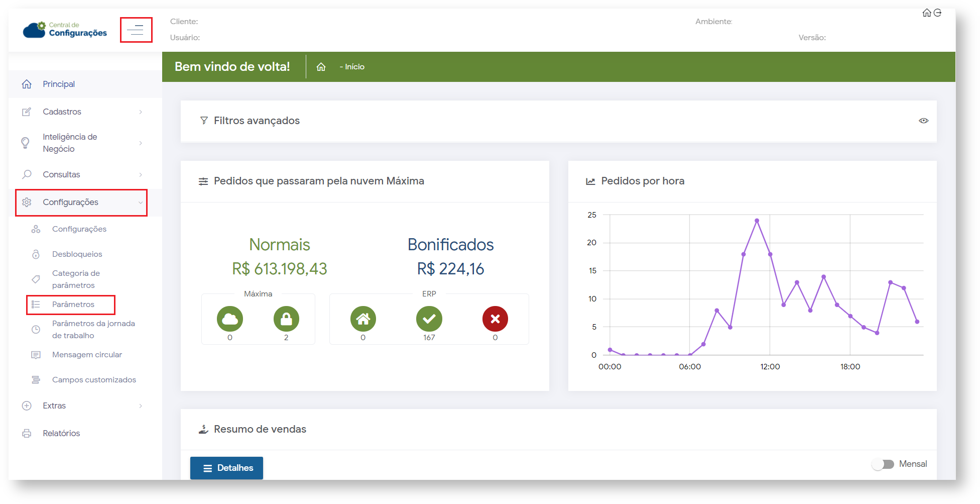Click the Principal home icon
Viewport: 980px width, 504px height.
[x=27, y=84]
